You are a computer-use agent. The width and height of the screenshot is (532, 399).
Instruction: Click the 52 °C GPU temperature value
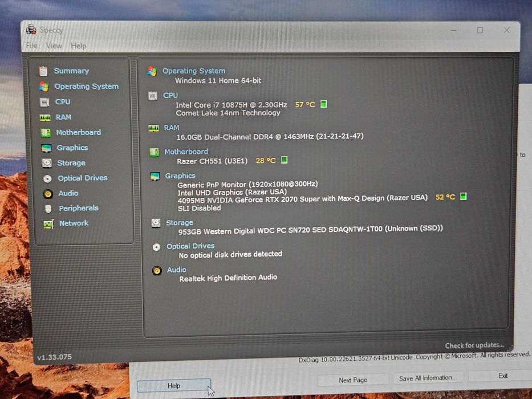click(x=445, y=197)
